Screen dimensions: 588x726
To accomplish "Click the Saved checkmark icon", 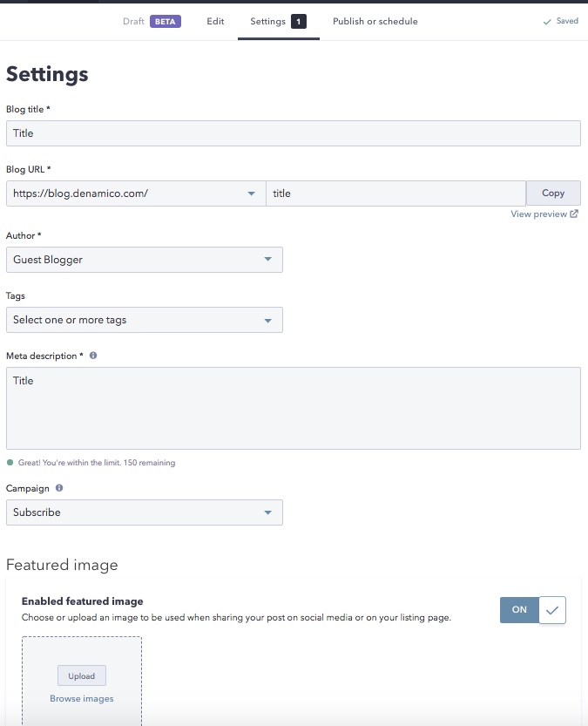I will click(547, 22).
